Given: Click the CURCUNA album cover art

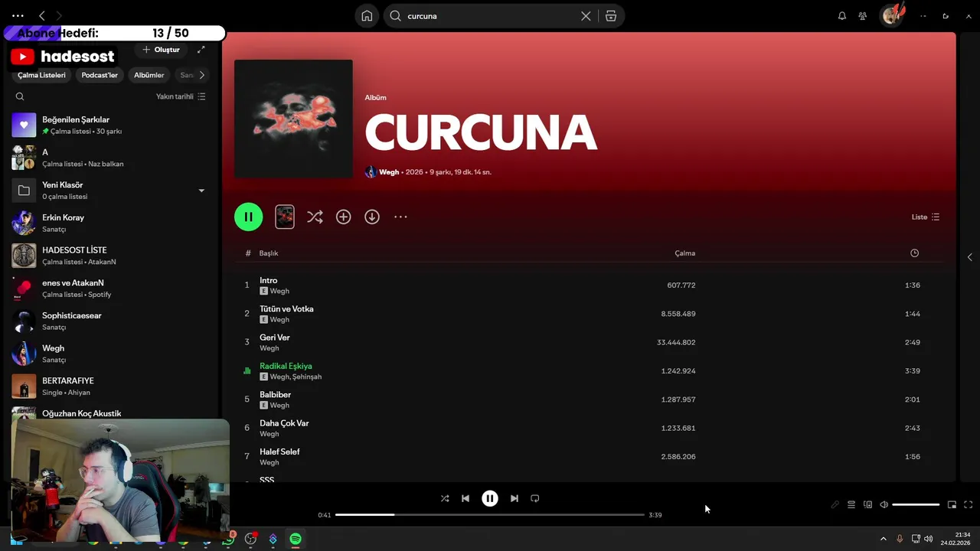Looking at the screenshot, I should point(293,119).
